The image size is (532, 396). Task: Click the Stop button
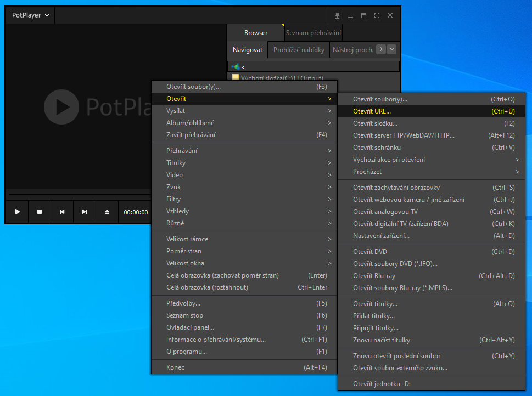click(x=40, y=212)
